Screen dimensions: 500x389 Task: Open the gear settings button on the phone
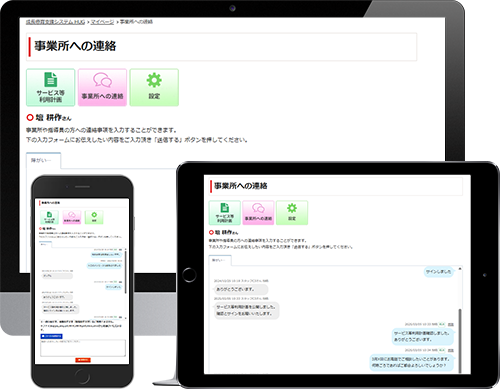(x=94, y=217)
